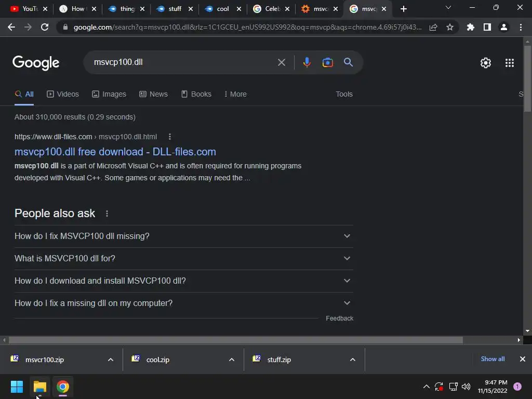The image size is (532, 399).
Task: Expand 'What is MSVCP100 dll for?'
Action: coord(183,259)
